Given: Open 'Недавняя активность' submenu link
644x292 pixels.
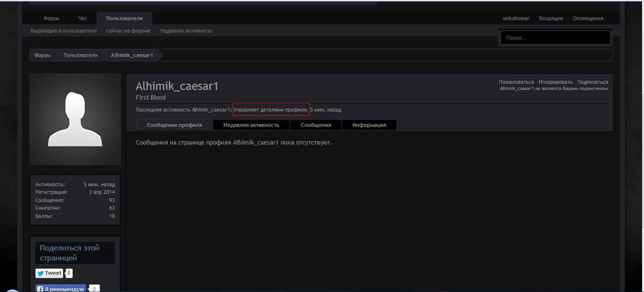Looking at the screenshot, I should pyautogui.click(x=186, y=31).
